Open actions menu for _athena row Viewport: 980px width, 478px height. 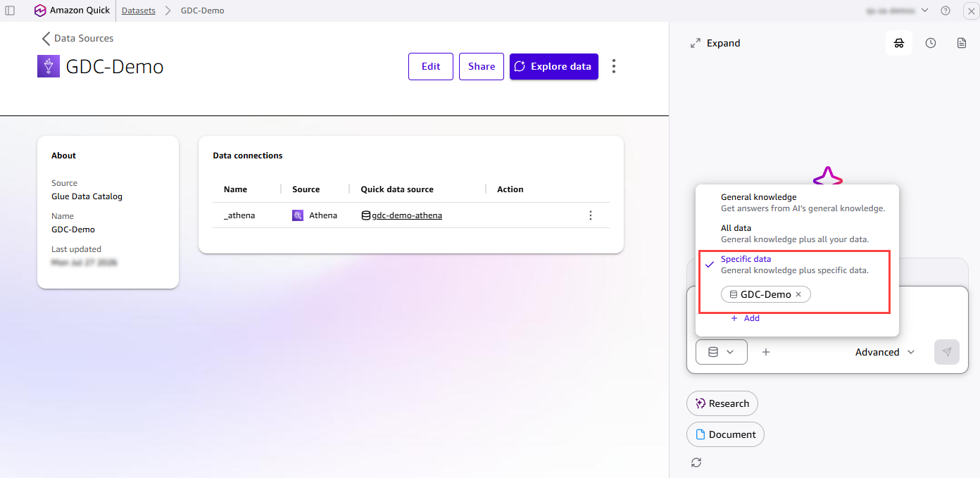pos(591,215)
